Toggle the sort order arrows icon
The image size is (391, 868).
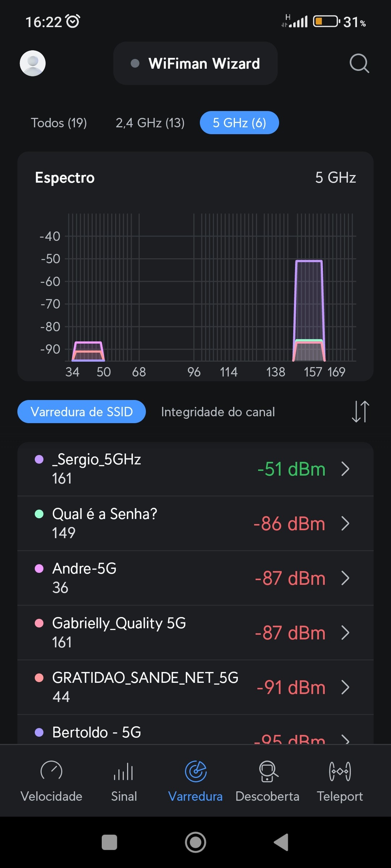pyautogui.click(x=360, y=412)
